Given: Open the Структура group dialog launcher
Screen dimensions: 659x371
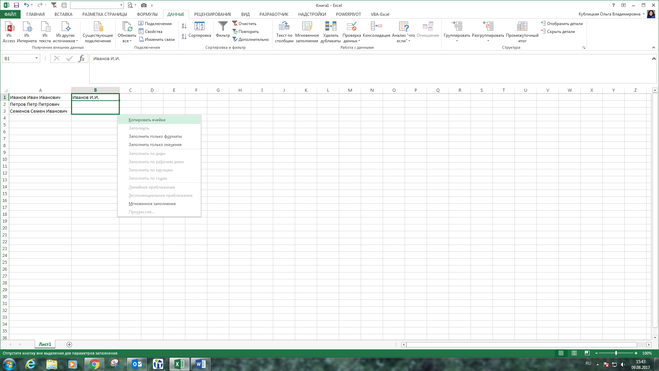Looking at the screenshot, I should click(584, 47).
